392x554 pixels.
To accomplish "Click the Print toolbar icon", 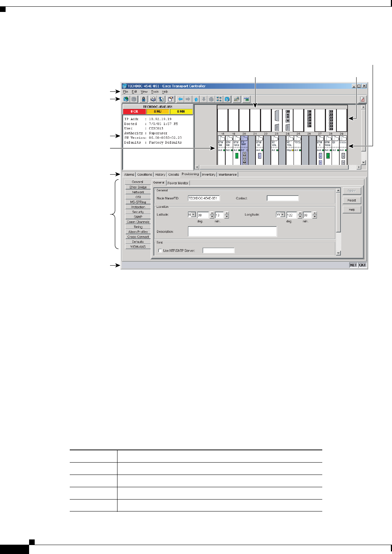I will pyautogui.click(x=153, y=99).
